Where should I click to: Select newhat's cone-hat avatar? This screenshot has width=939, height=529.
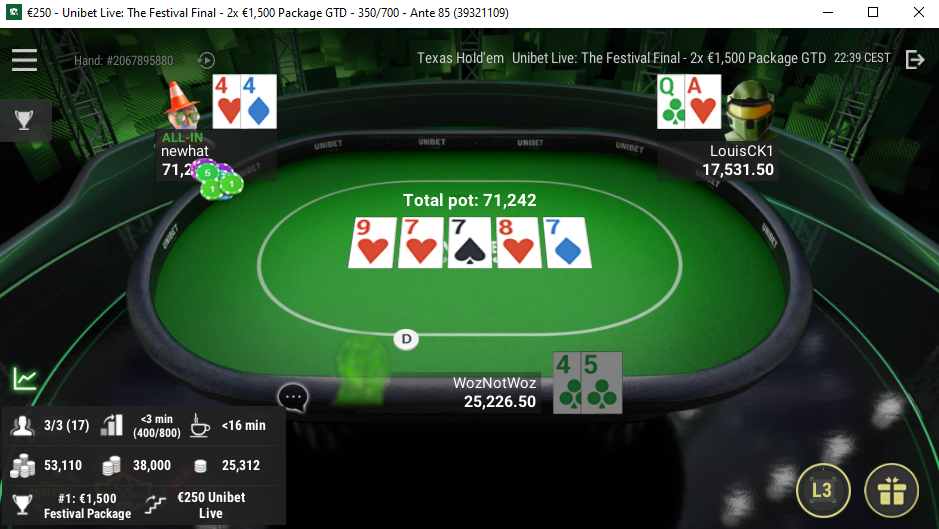184,105
